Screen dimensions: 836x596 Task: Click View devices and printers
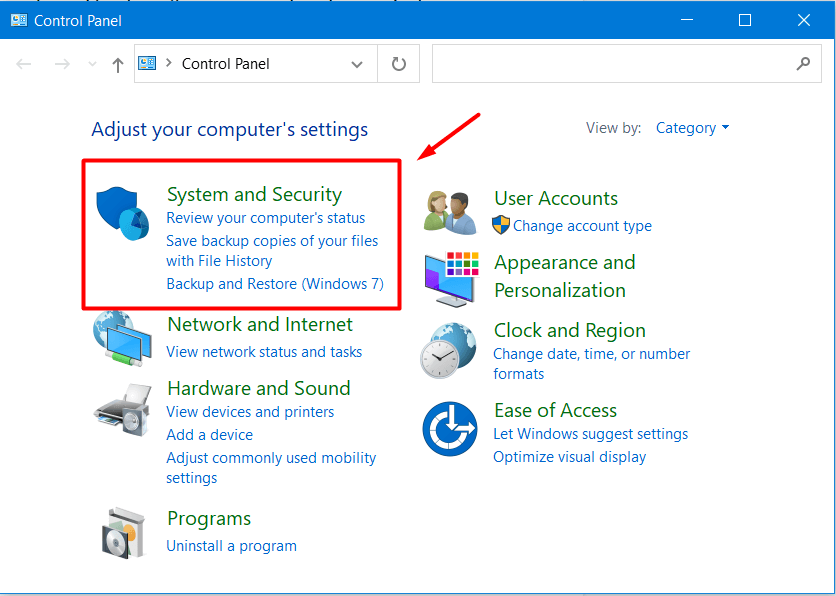pyautogui.click(x=250, y=412)
